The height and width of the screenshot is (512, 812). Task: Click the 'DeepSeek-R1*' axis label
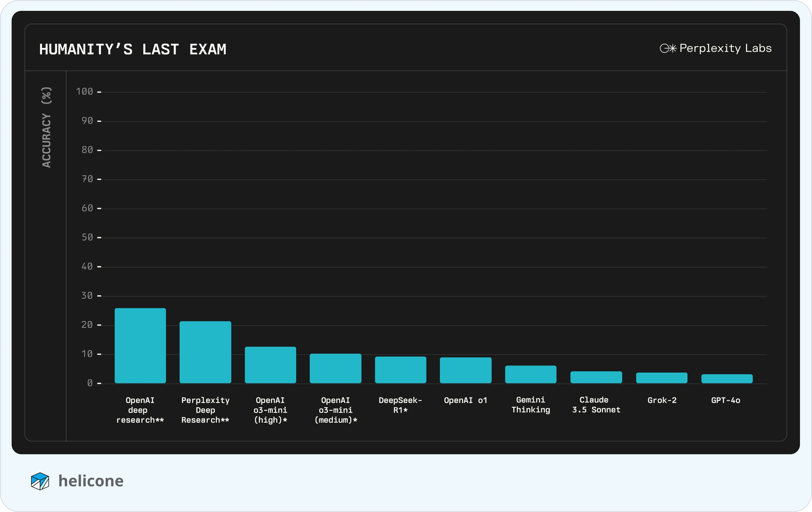pos(400,405)
